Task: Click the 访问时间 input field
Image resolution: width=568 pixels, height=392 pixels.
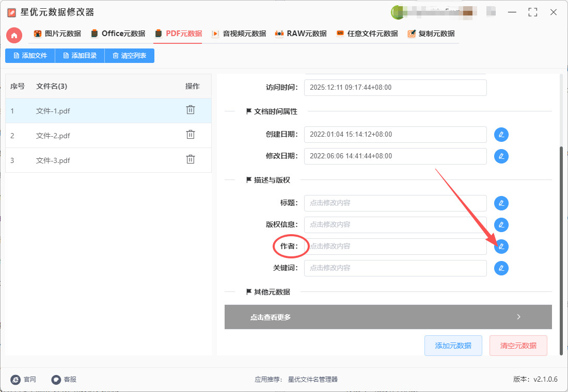Action: (395, 88)
